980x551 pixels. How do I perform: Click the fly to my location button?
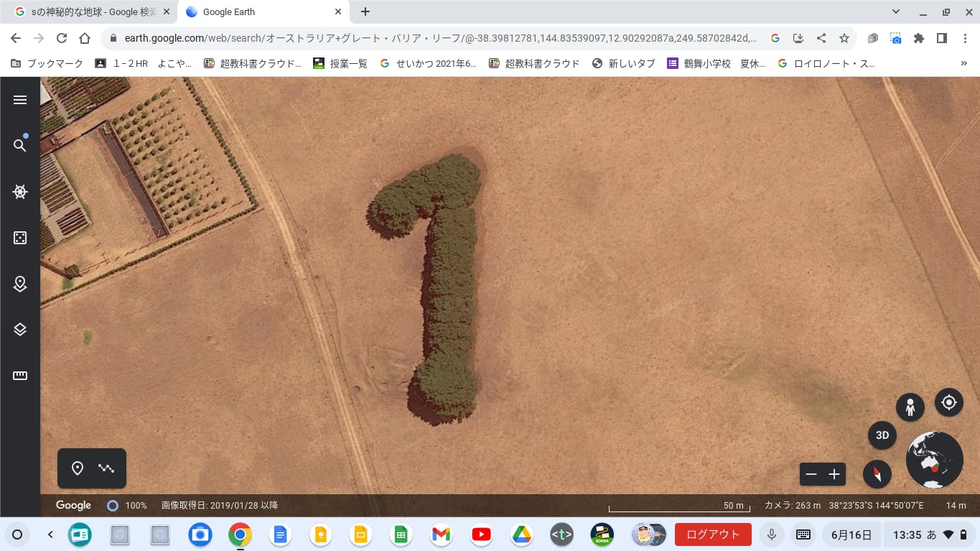948,402
